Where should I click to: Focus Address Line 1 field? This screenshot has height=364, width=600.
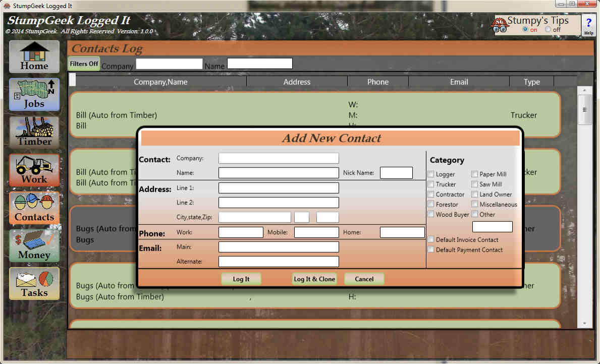pos(279,188)
